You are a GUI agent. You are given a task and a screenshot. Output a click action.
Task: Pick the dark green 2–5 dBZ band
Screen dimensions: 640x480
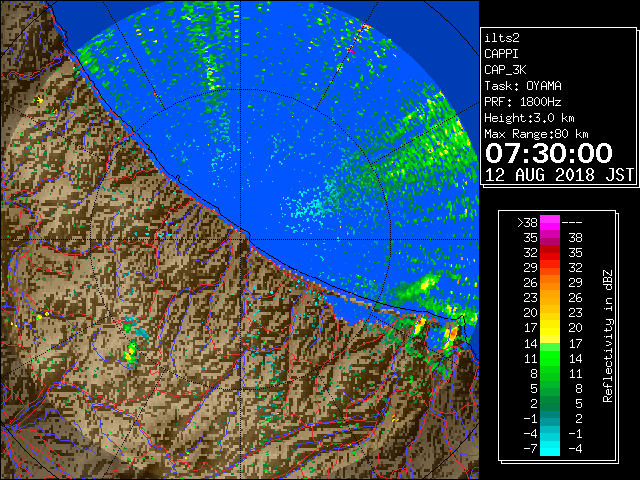pyautogui.click(x=550, y=403)
